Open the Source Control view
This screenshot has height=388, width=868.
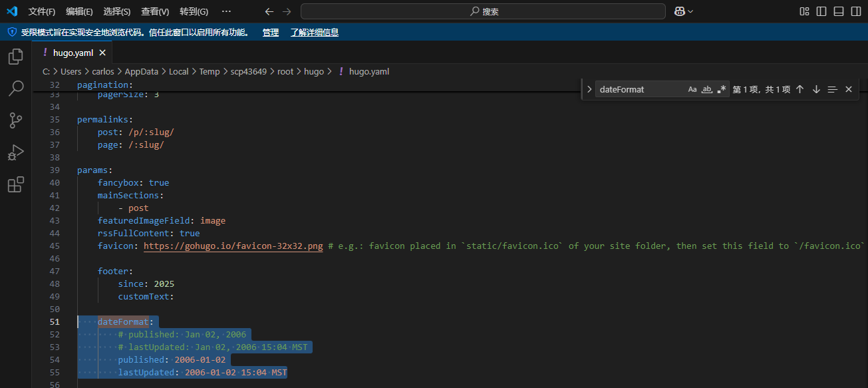coord(15,120)
